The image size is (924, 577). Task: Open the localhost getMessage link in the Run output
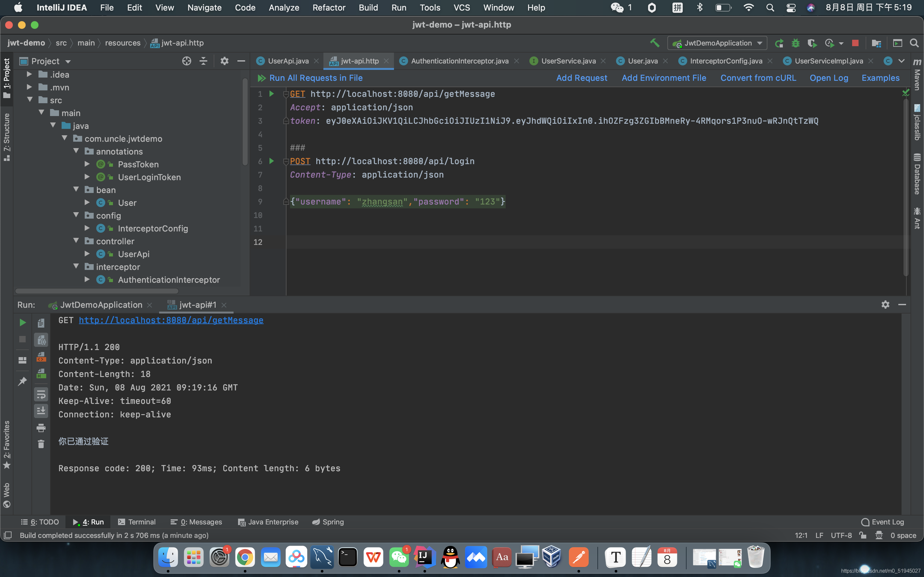[x=171, y=320]
